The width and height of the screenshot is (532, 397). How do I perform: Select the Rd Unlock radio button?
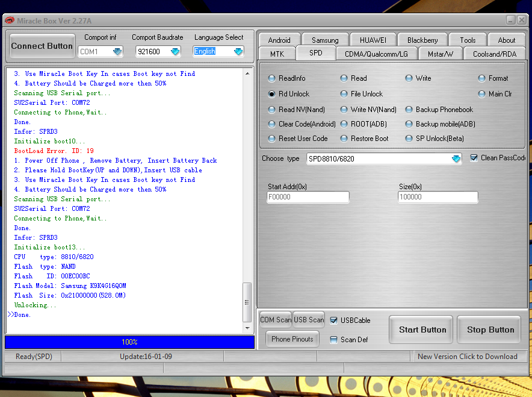click(x=271, y=94)
